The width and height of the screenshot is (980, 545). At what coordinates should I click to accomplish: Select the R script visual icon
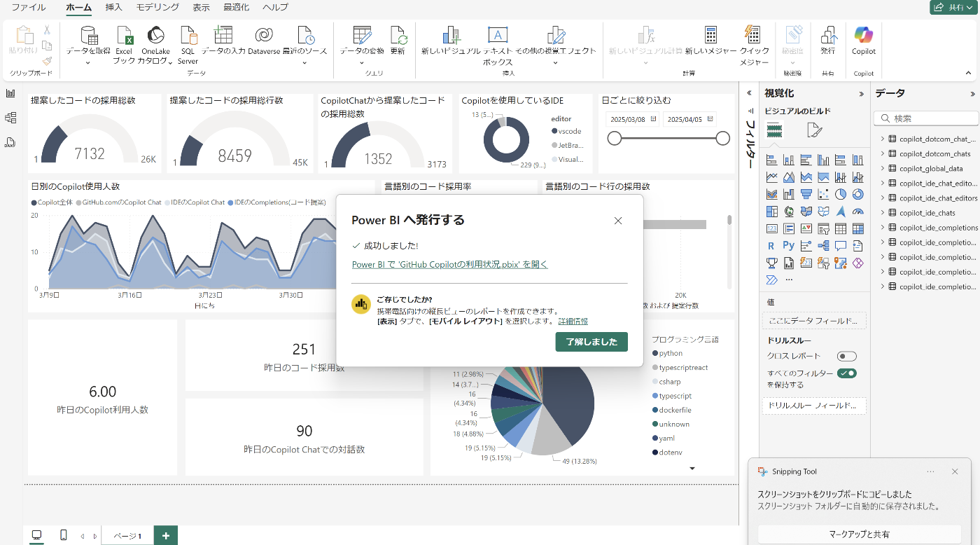click(x=771, y=246)
